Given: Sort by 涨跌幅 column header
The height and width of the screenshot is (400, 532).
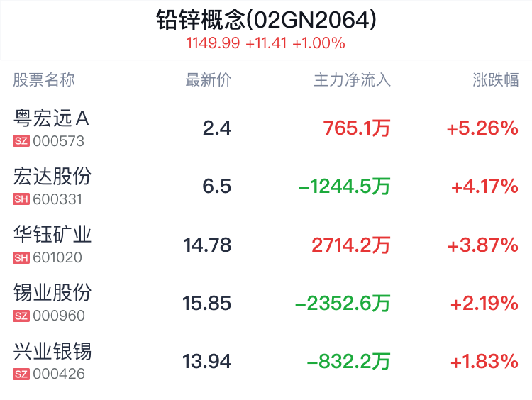Looking at the screenshot, I should pyautogui.click(x=495, y=80).
